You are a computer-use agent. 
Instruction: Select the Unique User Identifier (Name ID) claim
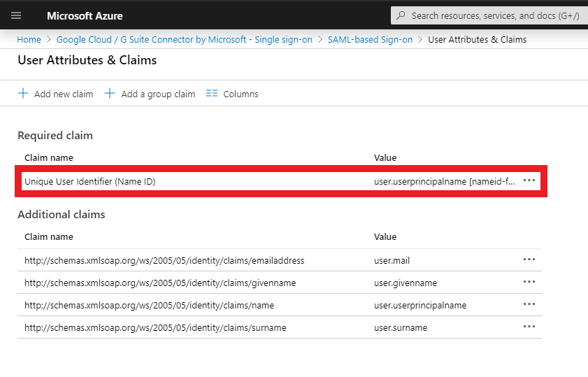click(x=90, y=182)
